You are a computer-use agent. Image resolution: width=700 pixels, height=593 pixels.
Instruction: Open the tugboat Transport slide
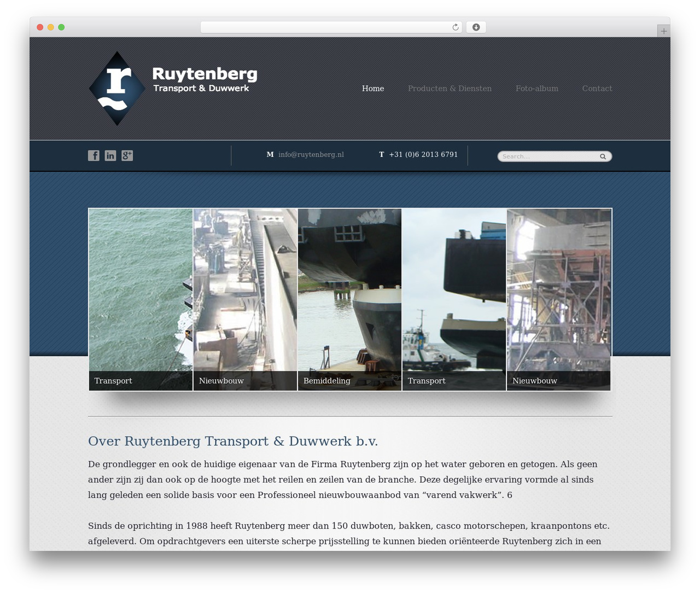click(454, 299)
